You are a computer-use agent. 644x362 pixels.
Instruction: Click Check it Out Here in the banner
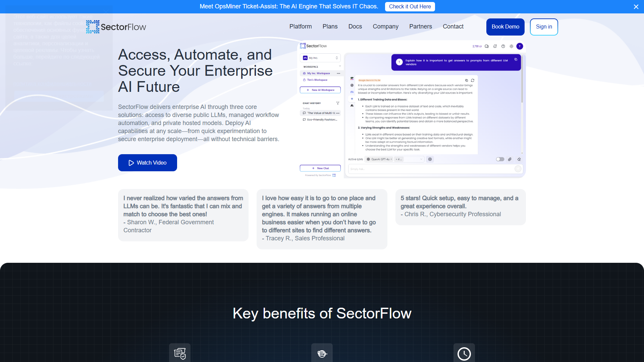[x=410, y=7]
